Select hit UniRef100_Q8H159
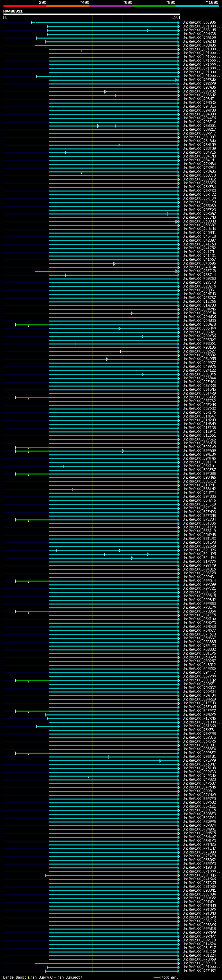This screenshot has height=980, width=222. tap(199, 145)
